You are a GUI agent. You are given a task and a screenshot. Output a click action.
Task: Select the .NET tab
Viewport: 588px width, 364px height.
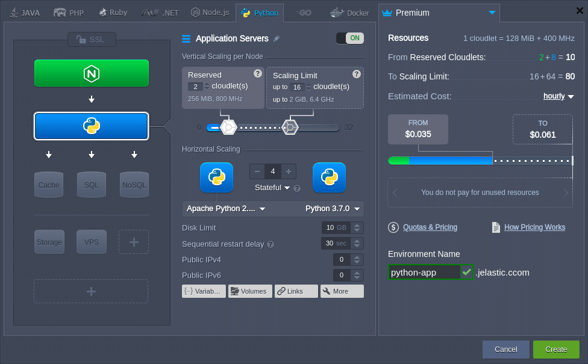160,13
